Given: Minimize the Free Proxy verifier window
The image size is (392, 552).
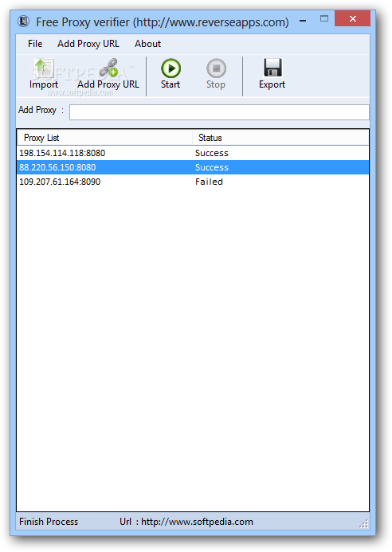Looking at the screenshot, I should click(x=303, y=21).
